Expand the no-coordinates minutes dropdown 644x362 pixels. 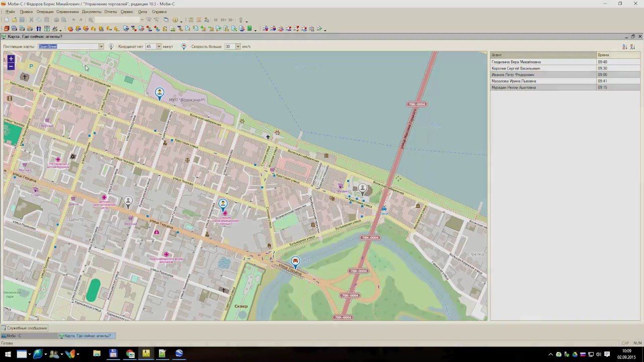[x=159, y=46]
